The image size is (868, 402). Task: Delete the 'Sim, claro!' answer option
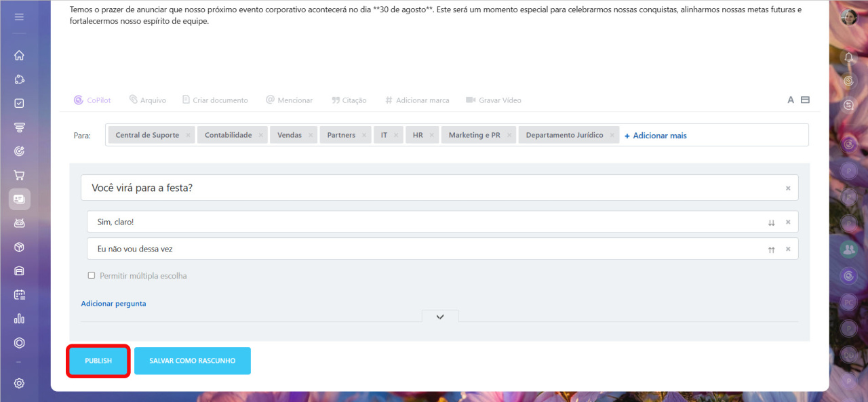click(x=788, y=222)
